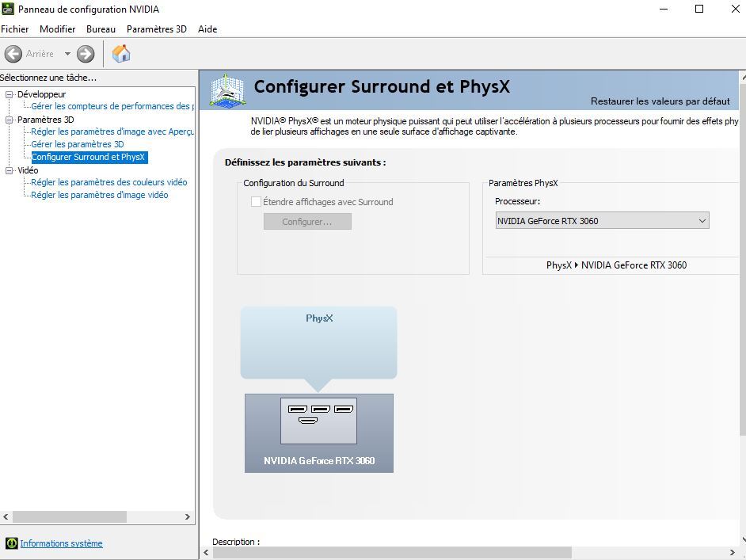Select Régler les paramètres des couleurs vidéo
Viewport: 746px width, 560px height.
109,182
